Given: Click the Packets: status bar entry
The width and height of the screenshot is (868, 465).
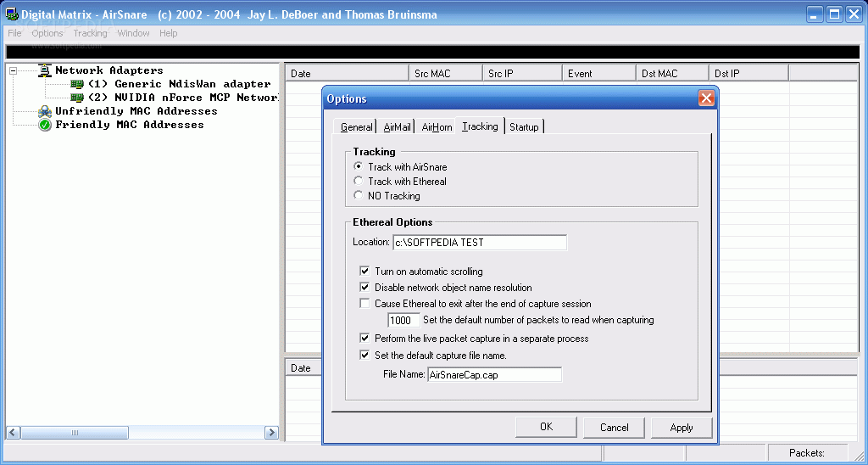Looking at the screenshot, I should pos(808,453).
